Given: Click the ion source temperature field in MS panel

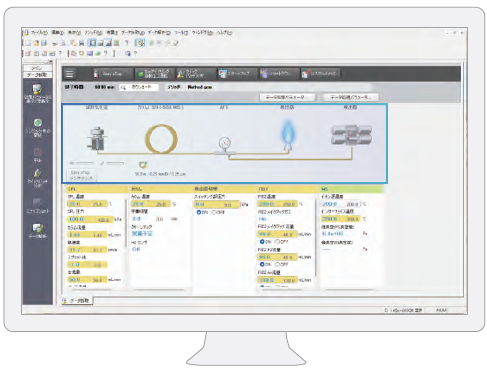Looking at the screenshot, I should pyautogui.click(x=341, y=204).
